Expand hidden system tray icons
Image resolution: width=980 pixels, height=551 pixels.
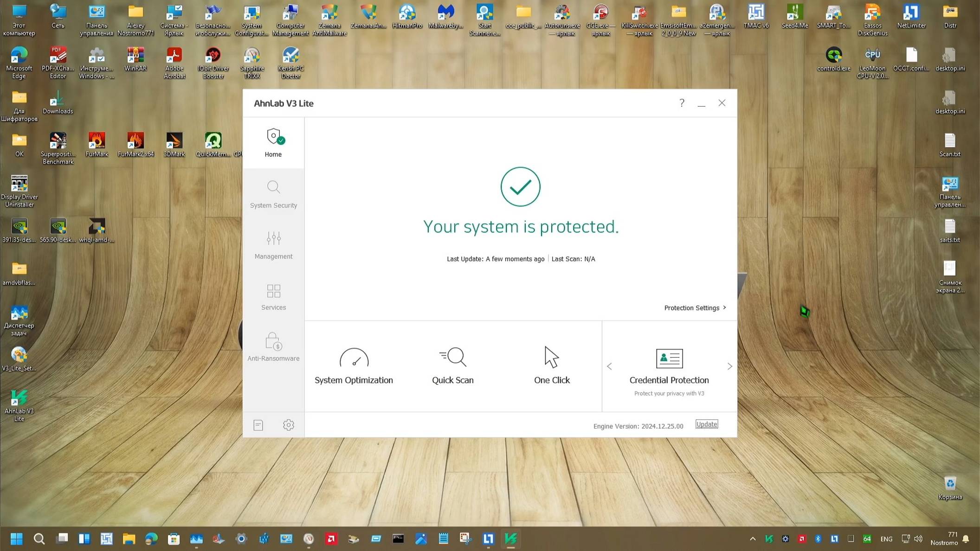point(753,538)
